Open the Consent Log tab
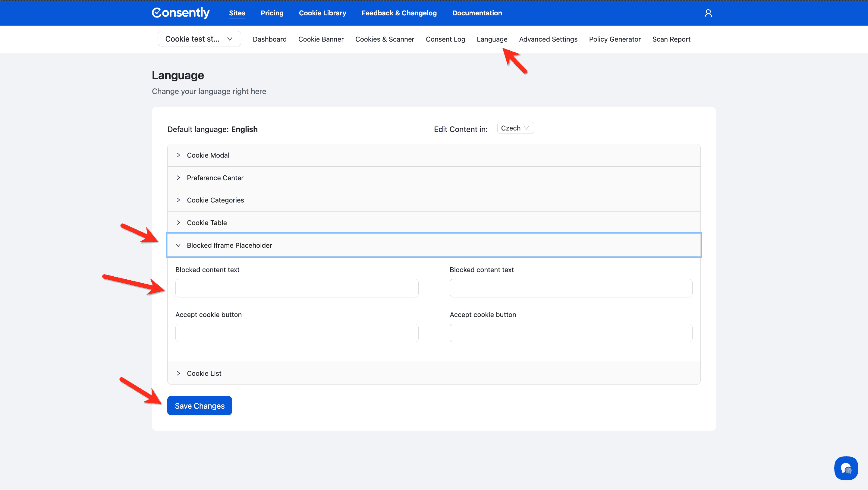This screenshot has height=490, width=868. tap(445, 39)
